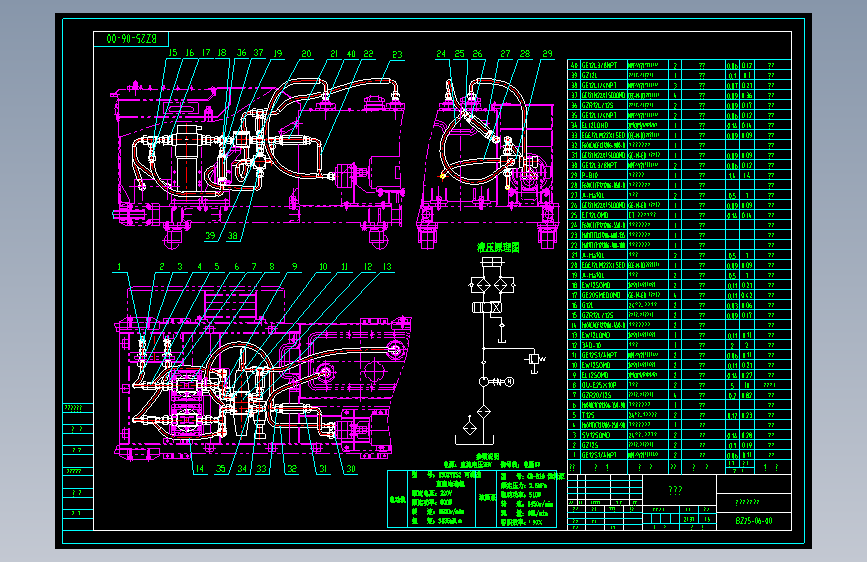Select the BZ25-06-00 drawing number in title block

tap(754, 521)
